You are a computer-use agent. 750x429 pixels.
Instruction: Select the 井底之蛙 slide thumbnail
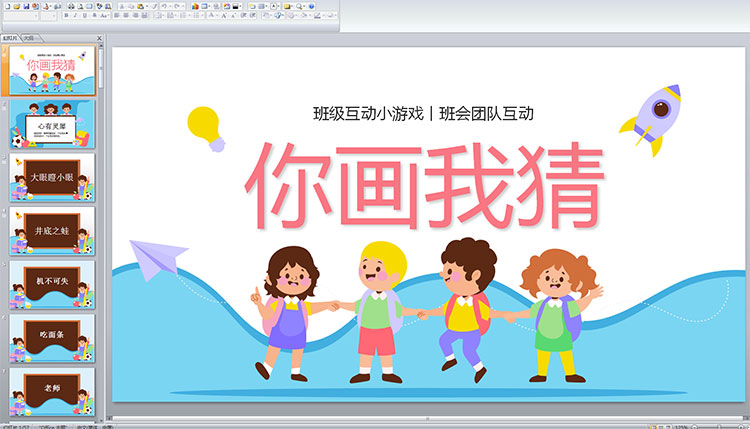(52, 231)
